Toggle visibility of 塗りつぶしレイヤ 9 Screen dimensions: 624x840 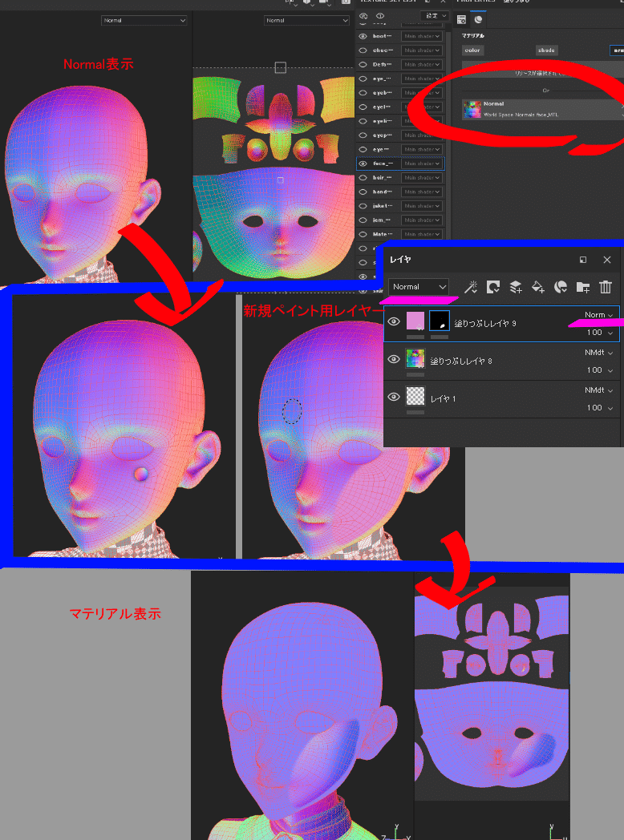pos(394,321)
